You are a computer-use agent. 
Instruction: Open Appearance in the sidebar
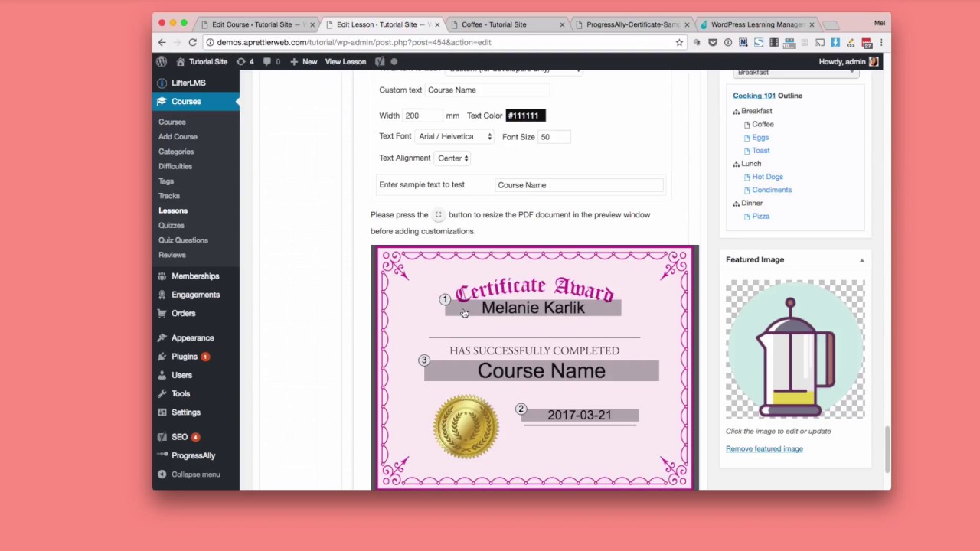coord(193,337)
